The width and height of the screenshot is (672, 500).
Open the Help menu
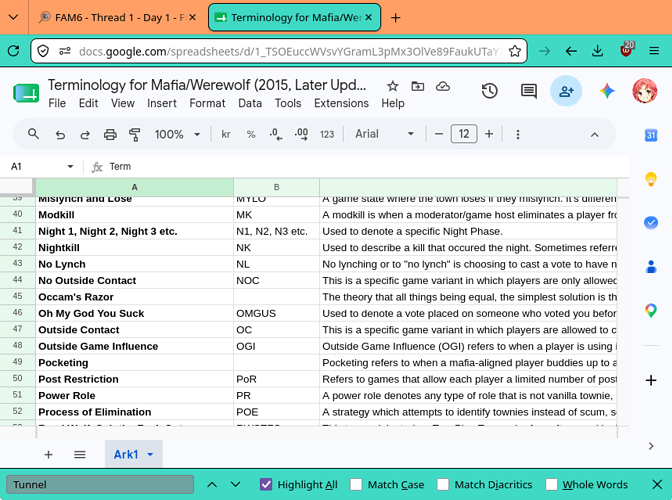pos(393,103)
